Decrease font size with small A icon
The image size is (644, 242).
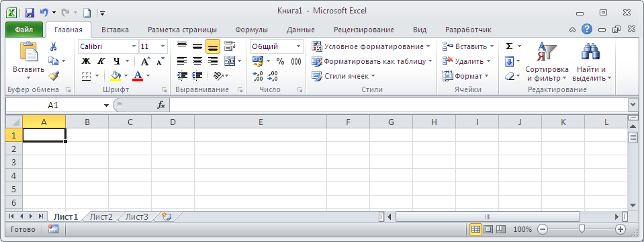click(x=160, y=61)
